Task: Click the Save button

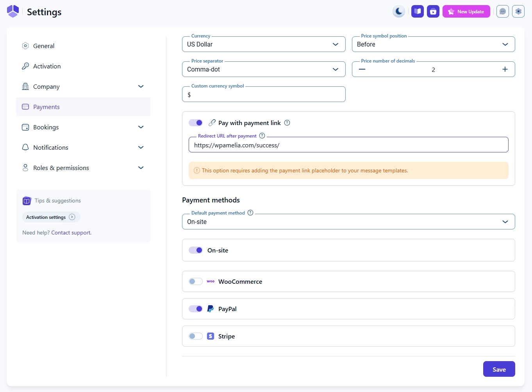Action: pos(499,369)
